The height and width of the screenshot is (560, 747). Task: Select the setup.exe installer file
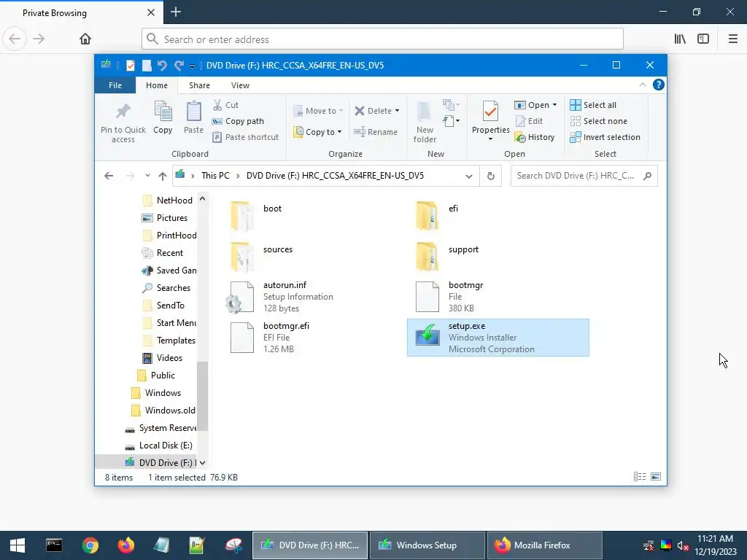(x=498, y=338)
